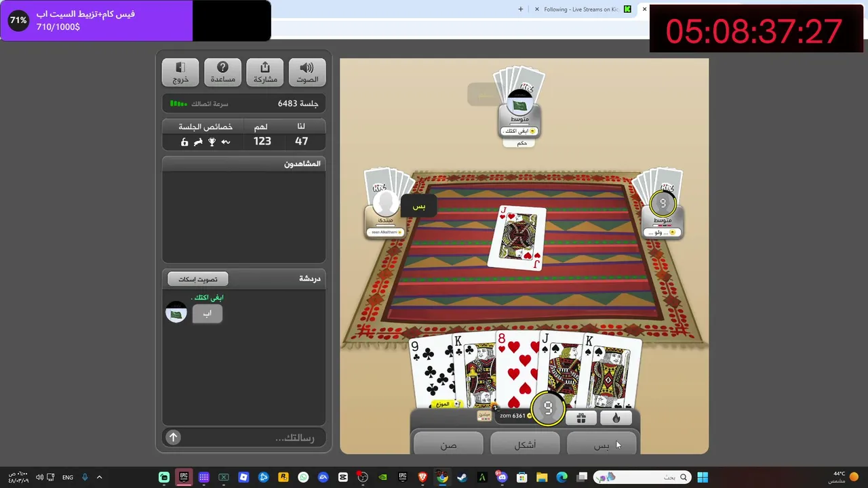This screenshot has height=488, width=868.
Task: Close the Following - Live Streams tab
Action: 537,9
